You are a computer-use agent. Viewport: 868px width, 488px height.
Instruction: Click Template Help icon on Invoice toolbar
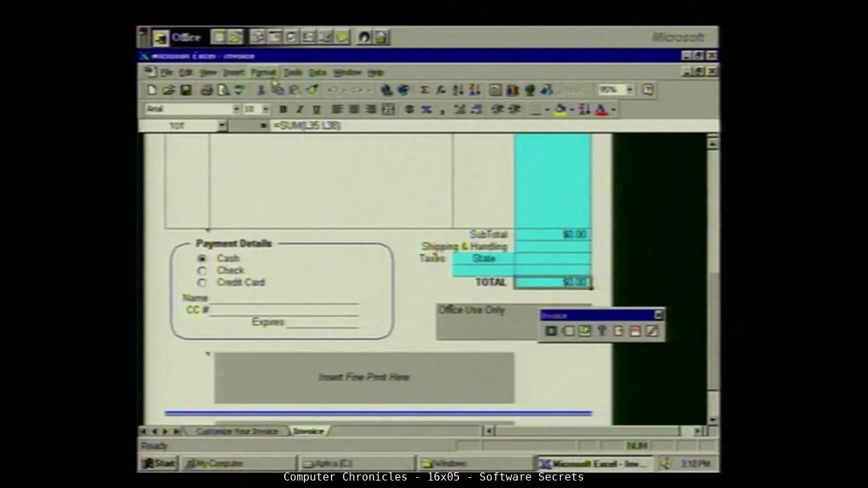[601, 331]
